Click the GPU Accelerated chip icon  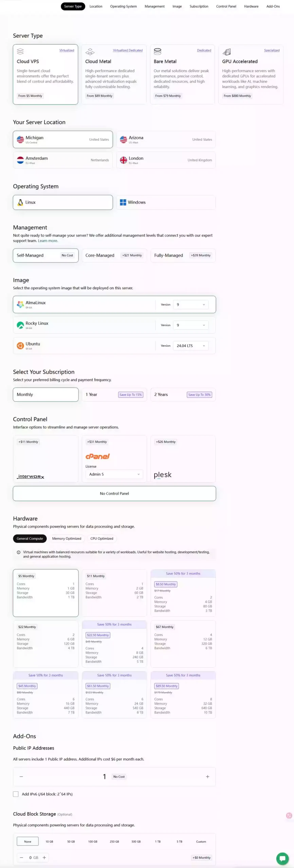point(226,52)
